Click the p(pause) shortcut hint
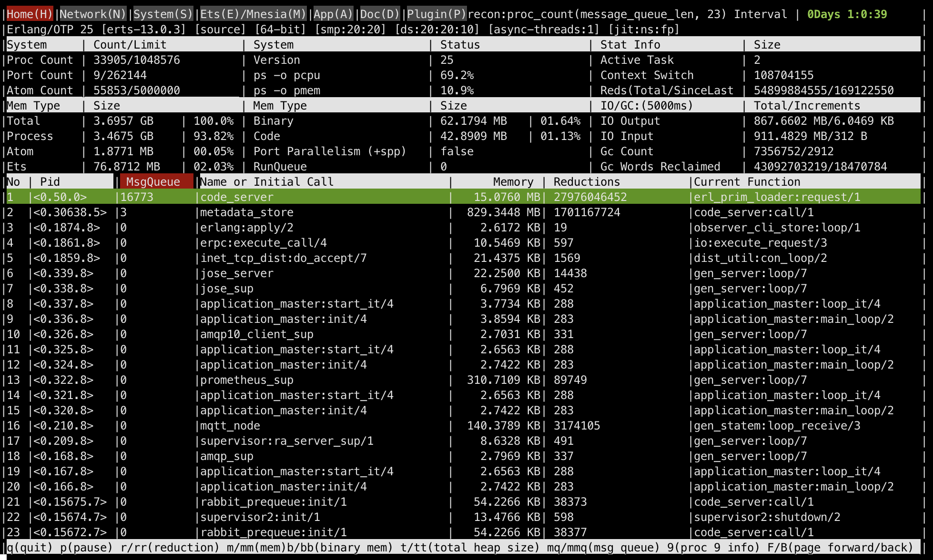Screen dimensions: 933x560 point(86,548)
